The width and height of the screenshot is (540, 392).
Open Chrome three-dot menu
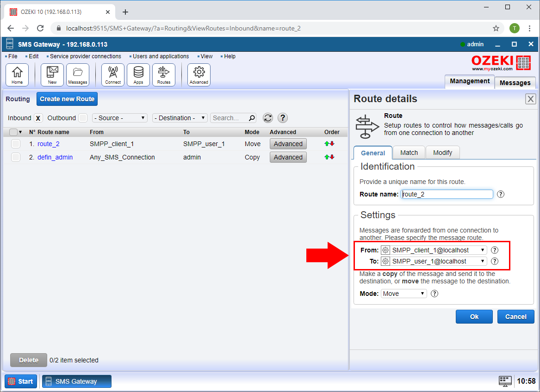pyautogui.click(x=530, y=28)
